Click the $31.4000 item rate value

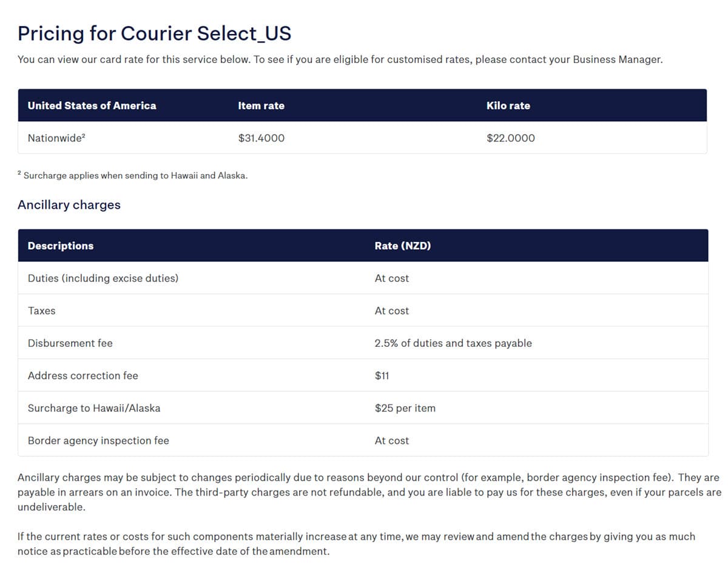(261, 138)
